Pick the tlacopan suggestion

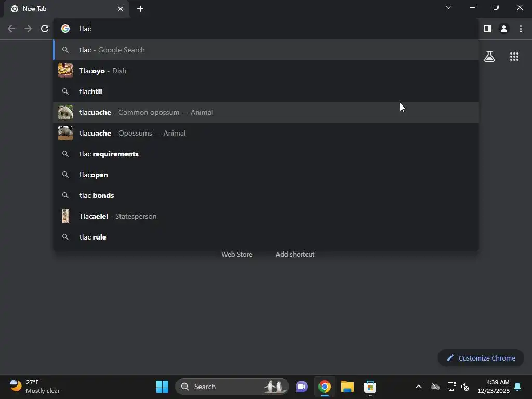pos(266,175)
